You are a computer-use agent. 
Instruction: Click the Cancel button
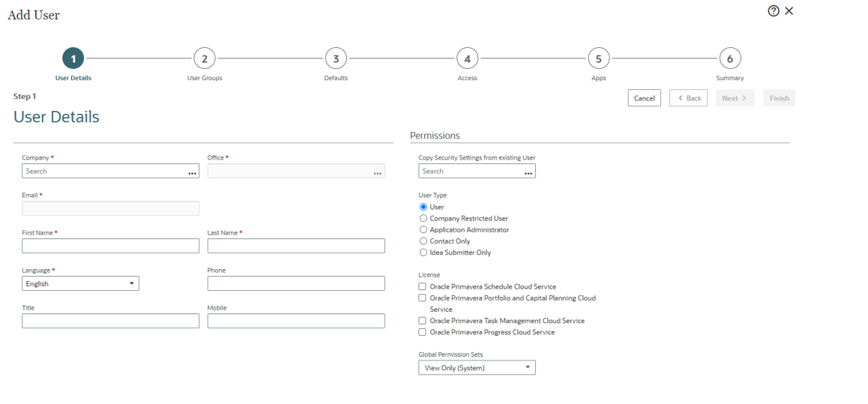(645, 98)
